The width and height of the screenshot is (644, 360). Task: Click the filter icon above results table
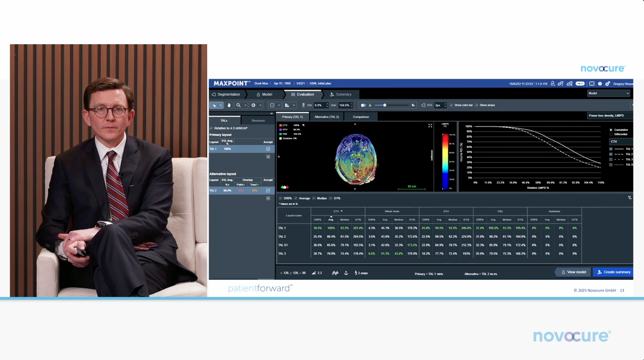[x=630, y=198]
